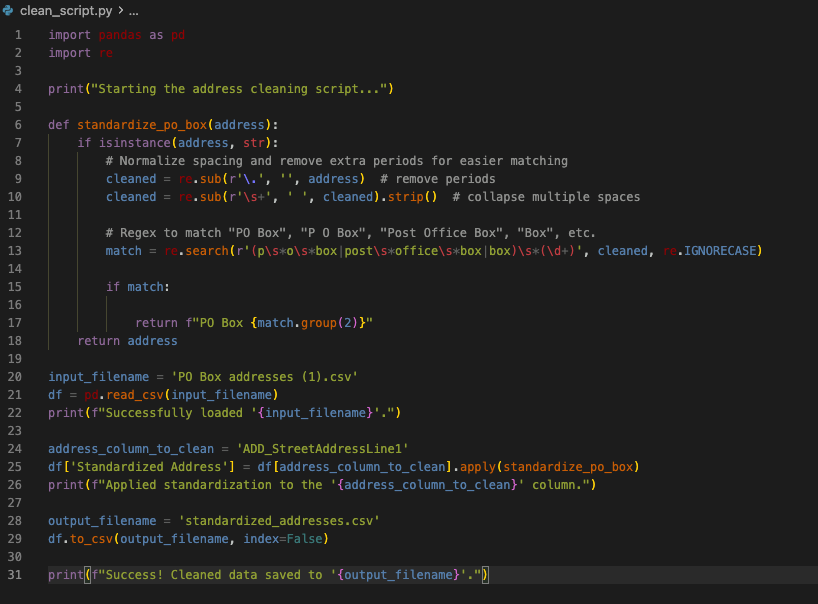
Task: Click the 'if match:' statement
Action: coord(137,287)
